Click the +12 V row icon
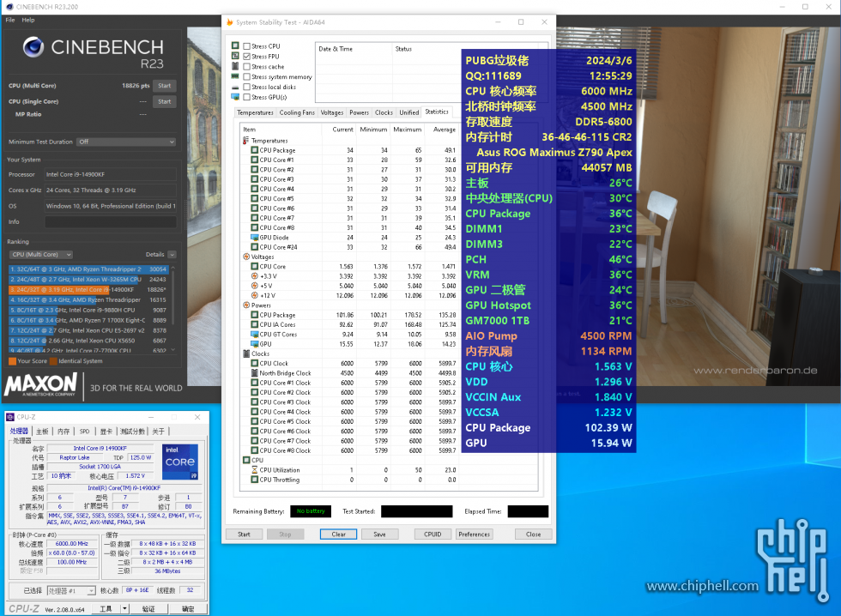Screen dimensions: 841x616 pyautogui.click(x=255, y=295)
